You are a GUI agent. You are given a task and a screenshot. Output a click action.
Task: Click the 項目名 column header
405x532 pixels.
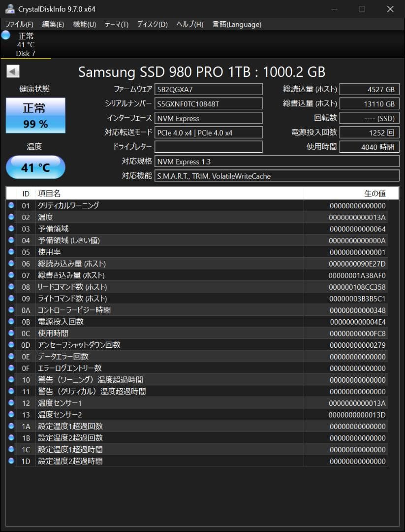tap(169, 194)
